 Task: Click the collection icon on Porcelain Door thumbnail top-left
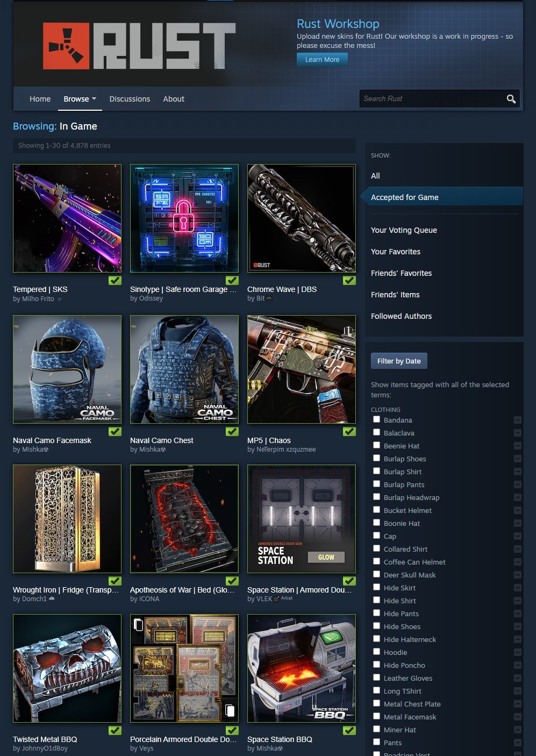(x=138, y=624)
